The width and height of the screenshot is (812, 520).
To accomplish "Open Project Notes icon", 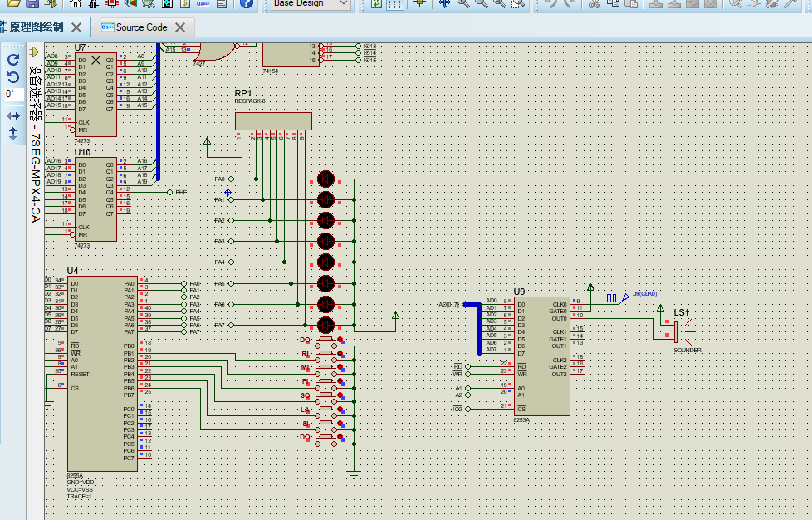I will (x=222, y=3).
